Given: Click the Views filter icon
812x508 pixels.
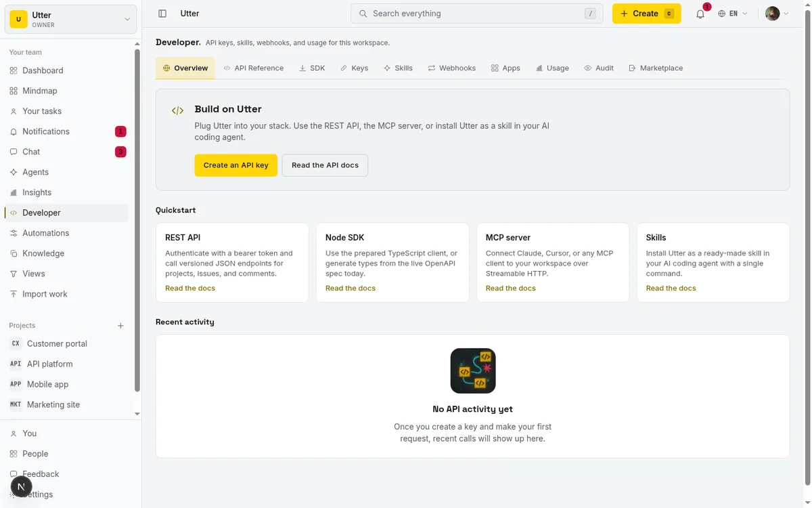Looking at the screenshot, I should pos(14,274).
